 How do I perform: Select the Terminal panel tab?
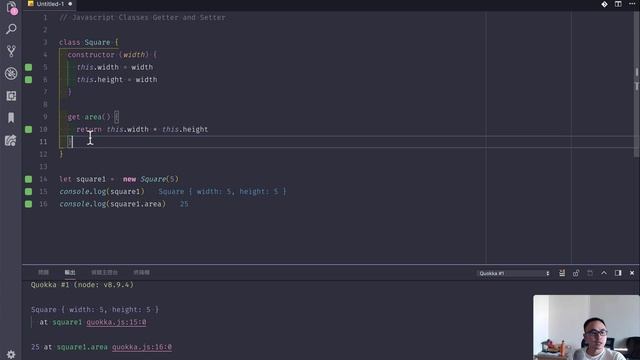click(141, 272)
